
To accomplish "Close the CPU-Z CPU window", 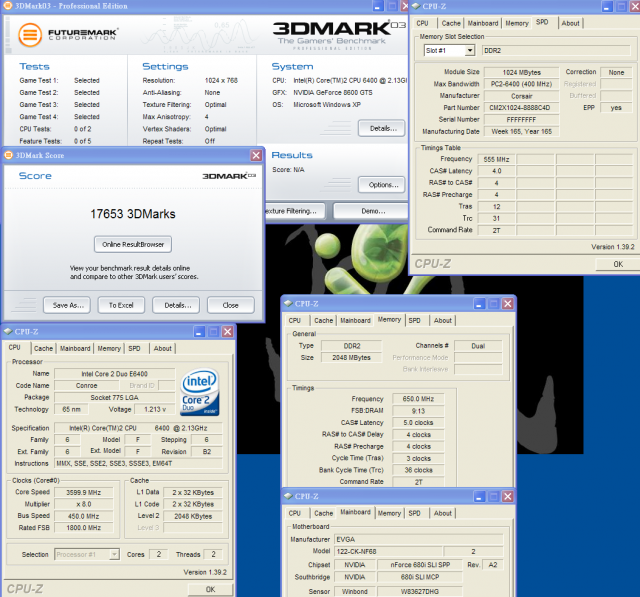I will click(228, 332).
